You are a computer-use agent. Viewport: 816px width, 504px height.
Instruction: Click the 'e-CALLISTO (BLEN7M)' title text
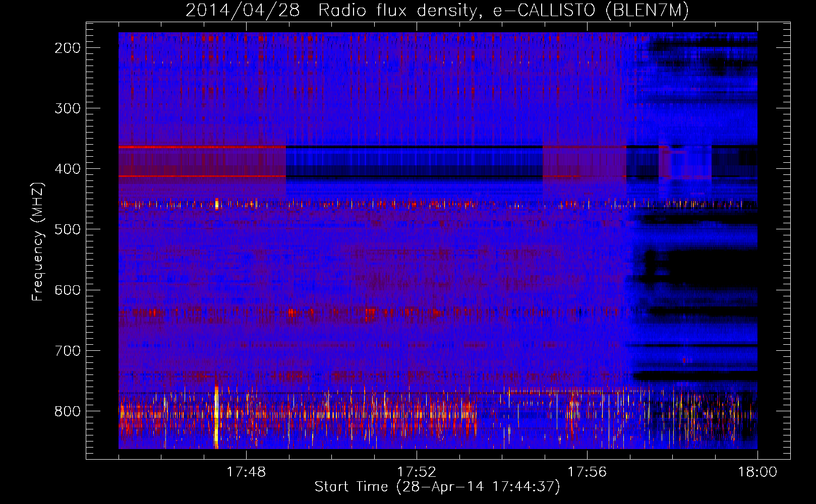pyautogui.click(x=591, y=11)
